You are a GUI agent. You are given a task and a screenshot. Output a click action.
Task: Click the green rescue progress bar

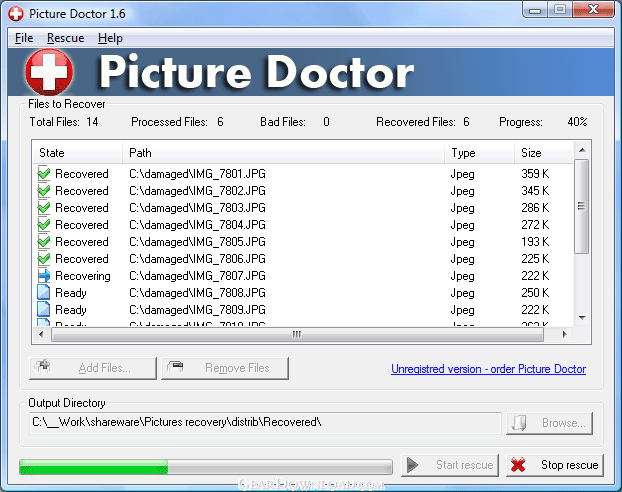click(x=206, y=467)
